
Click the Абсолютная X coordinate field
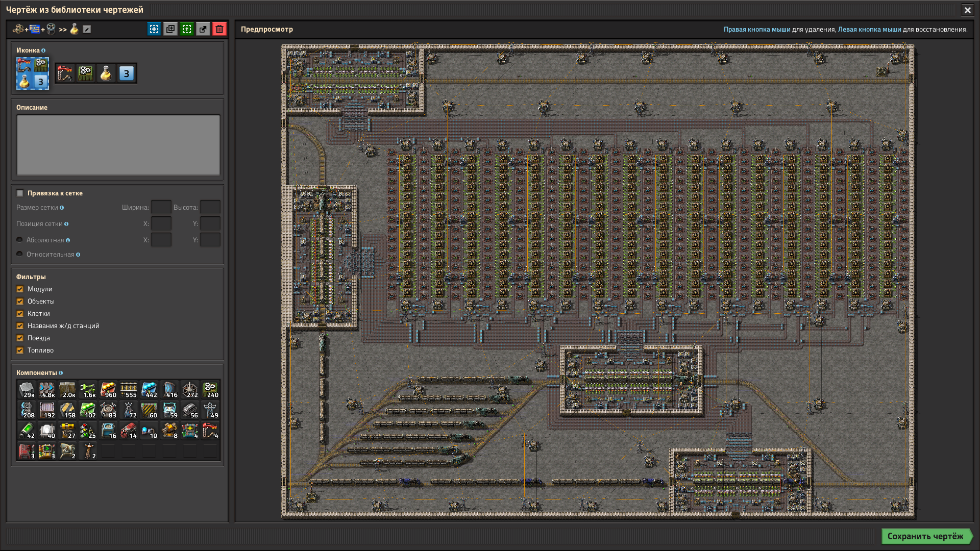[x=161, y=240]
